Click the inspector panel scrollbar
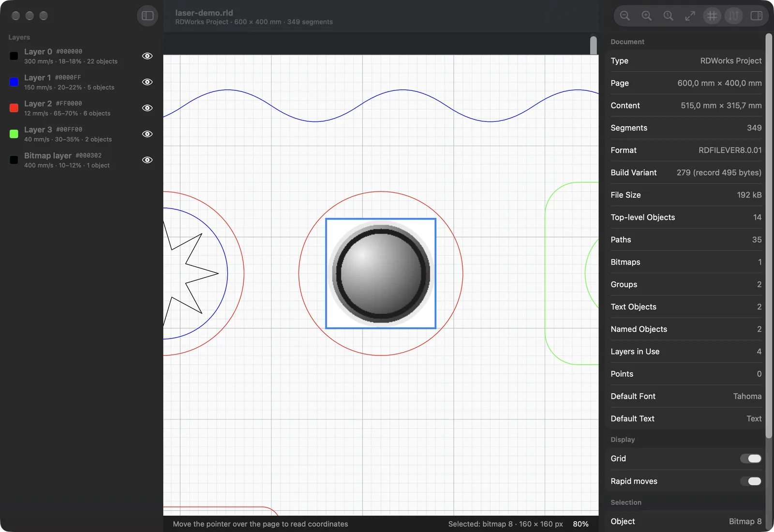This screenshot has width=774, height=532. coord(769,236)
